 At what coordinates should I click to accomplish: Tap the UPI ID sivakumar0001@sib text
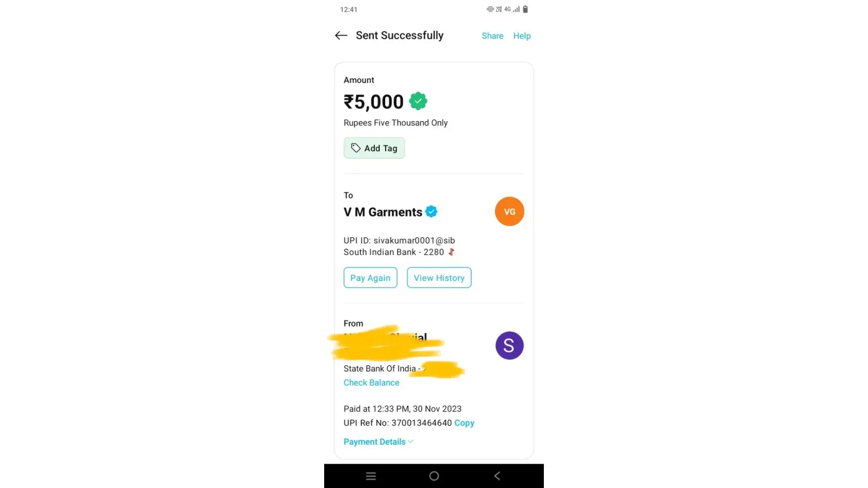[x=399, y=240]
